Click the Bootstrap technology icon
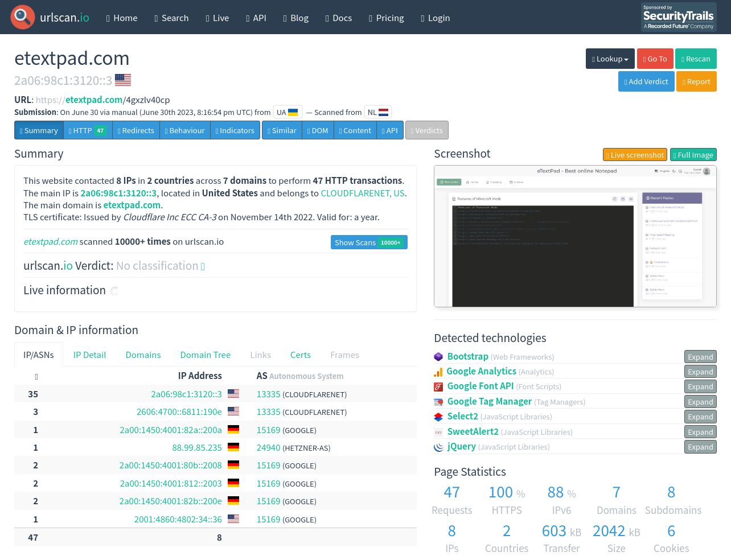The height and width of the screenshot is (560, 731). (x=438, y=357)
